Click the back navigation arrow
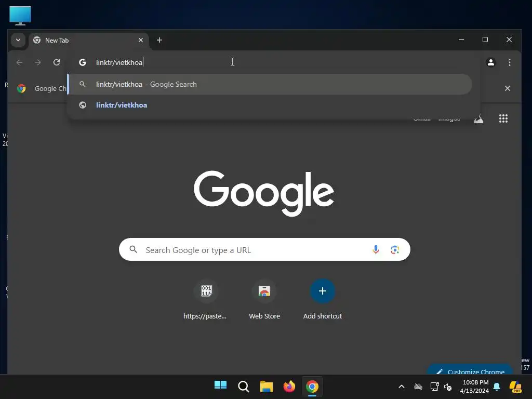This screenshot has height=399, width=532. (x=19, y=62)
